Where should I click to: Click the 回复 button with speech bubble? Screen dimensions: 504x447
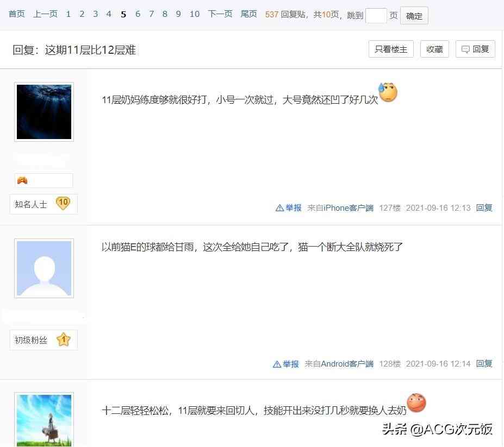475,49
